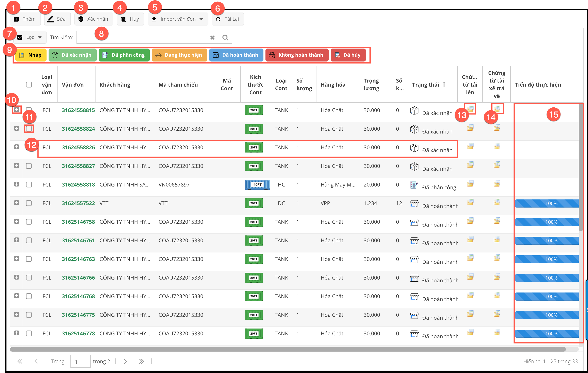This screenshot has width=588, height=373.
Task: Open uploaded documents icon for 31624558824
Action: tap(470, 128)
